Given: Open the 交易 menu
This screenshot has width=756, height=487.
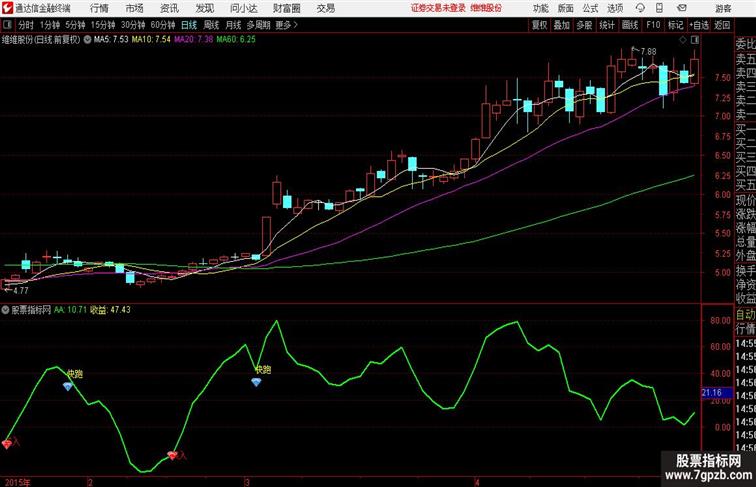Looking at the screenshot, I should (325, 8).
